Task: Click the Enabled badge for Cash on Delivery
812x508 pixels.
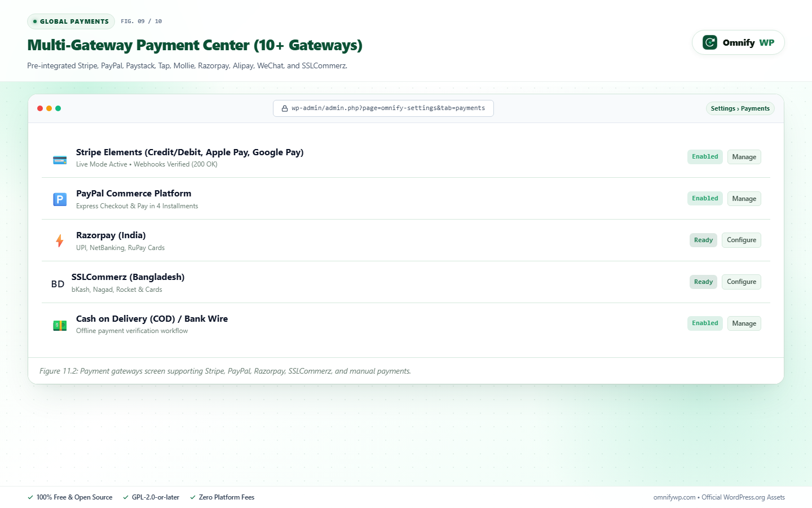Action: pos(705,323)
